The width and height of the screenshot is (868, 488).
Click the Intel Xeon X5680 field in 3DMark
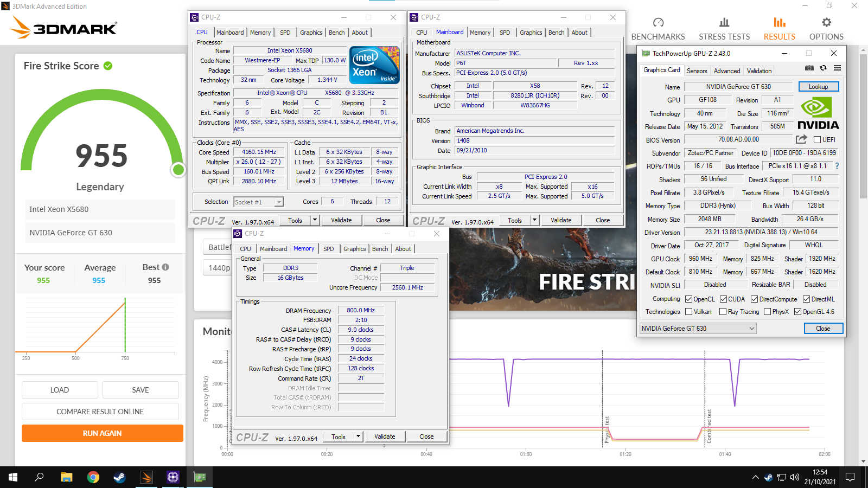(100, 209)
